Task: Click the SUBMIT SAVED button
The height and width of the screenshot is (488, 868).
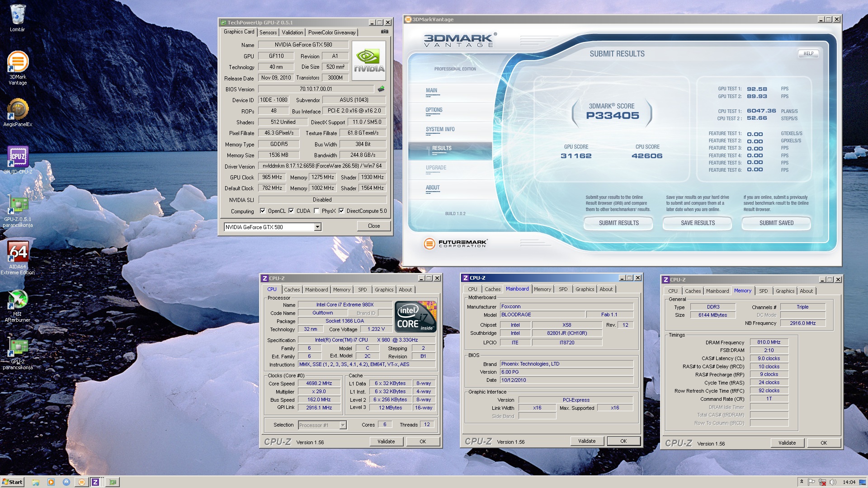Action: [776, 223]
